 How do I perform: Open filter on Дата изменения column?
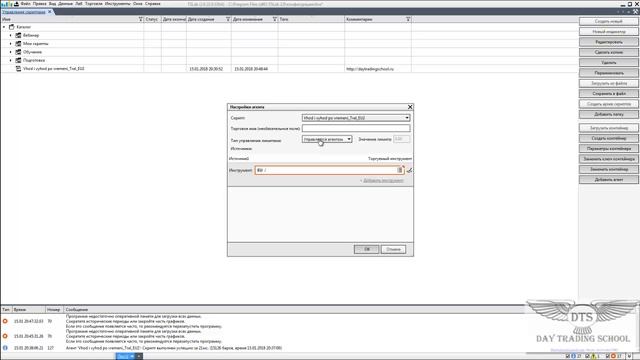tap(275, 19)
